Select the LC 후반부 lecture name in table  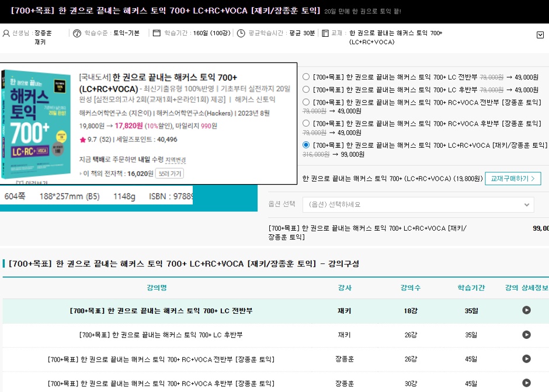click(161, 335)
